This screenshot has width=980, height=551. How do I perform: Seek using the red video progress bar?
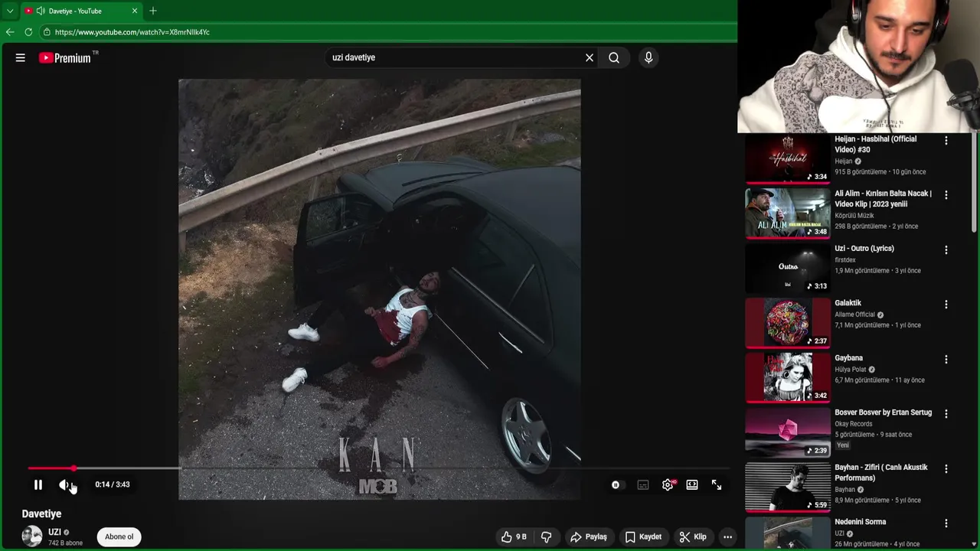(379, 468)
